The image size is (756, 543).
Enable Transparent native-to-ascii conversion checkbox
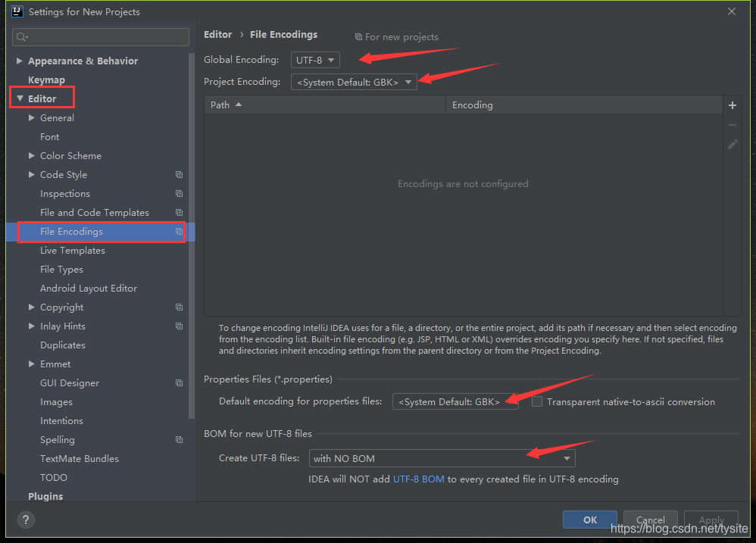pyautogui.click(x=536, y=402)
